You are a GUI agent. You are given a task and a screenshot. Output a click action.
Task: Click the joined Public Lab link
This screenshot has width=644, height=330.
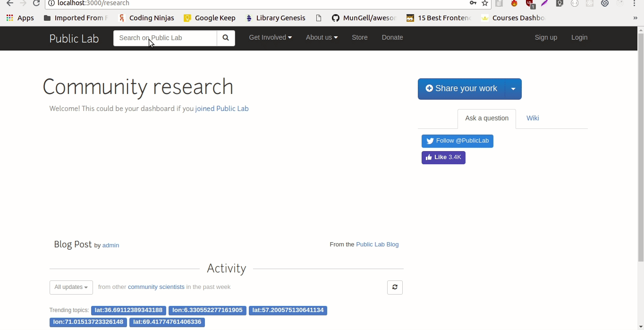pyautogui.click(x=222, y=109)
